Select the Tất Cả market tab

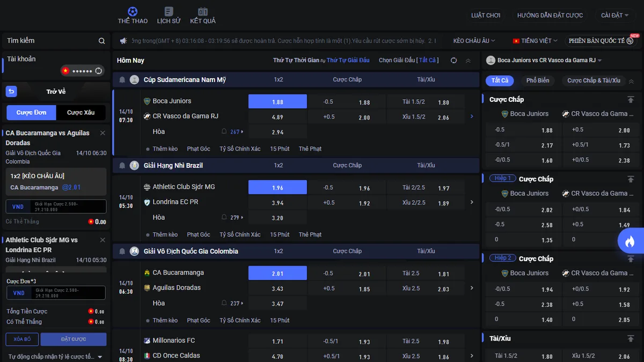500,80
